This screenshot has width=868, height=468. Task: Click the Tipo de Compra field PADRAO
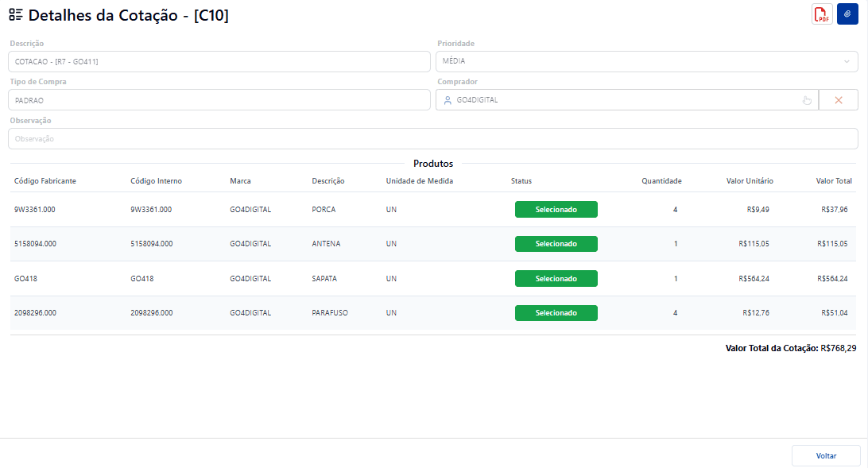(x=219, y=100)
